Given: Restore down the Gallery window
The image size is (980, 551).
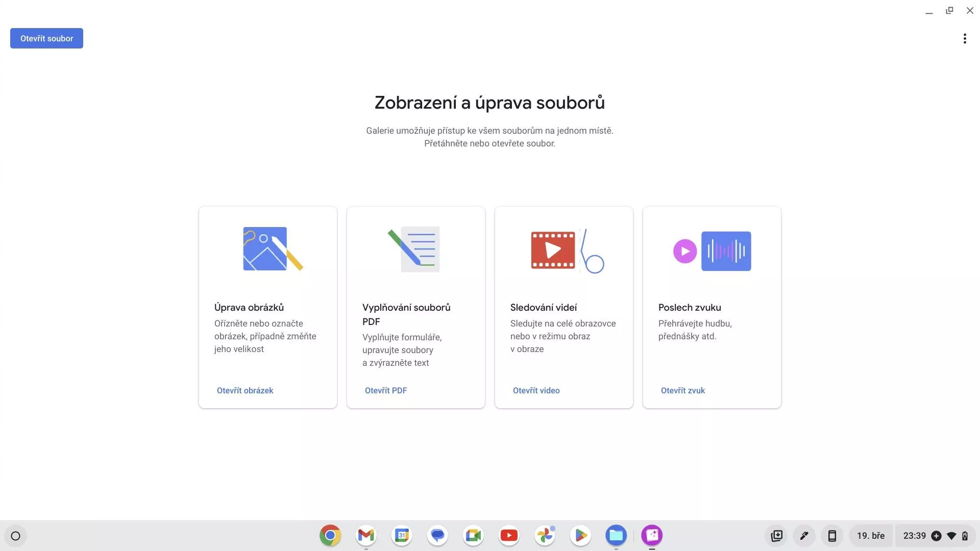Looking at the screenshot, I should (949, 10).
